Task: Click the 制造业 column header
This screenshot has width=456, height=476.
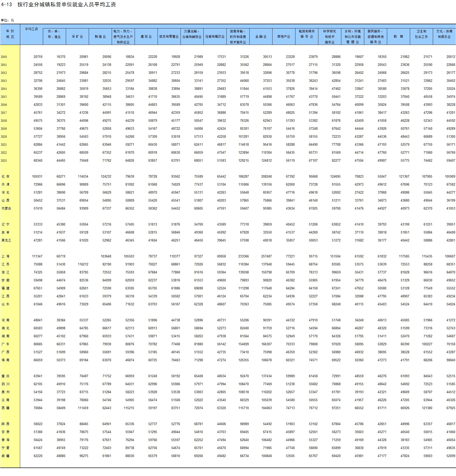Action: pos(100,37)
